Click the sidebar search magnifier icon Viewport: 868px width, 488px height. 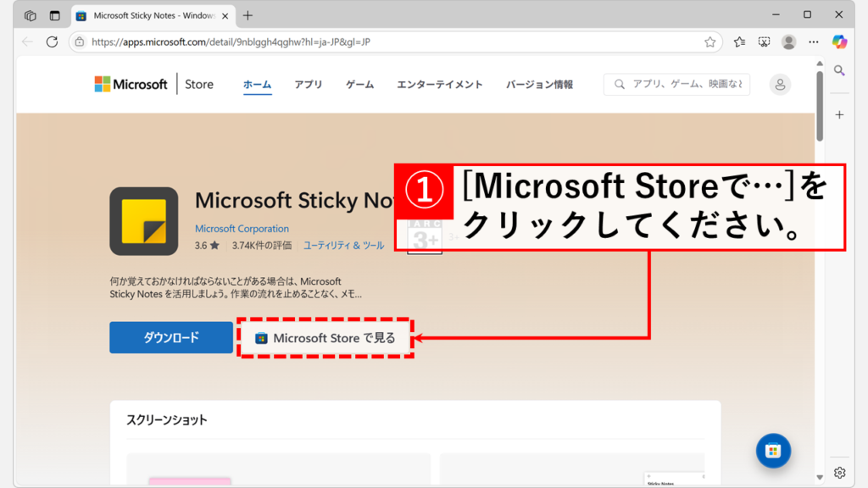coord(839,70)
